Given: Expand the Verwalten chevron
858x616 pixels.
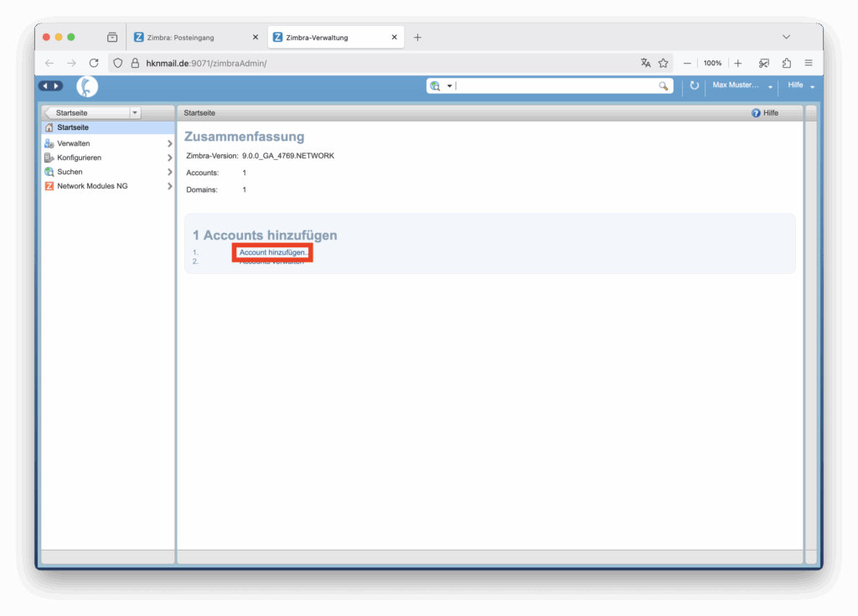Looking at the screenshot, I should 169,143.
